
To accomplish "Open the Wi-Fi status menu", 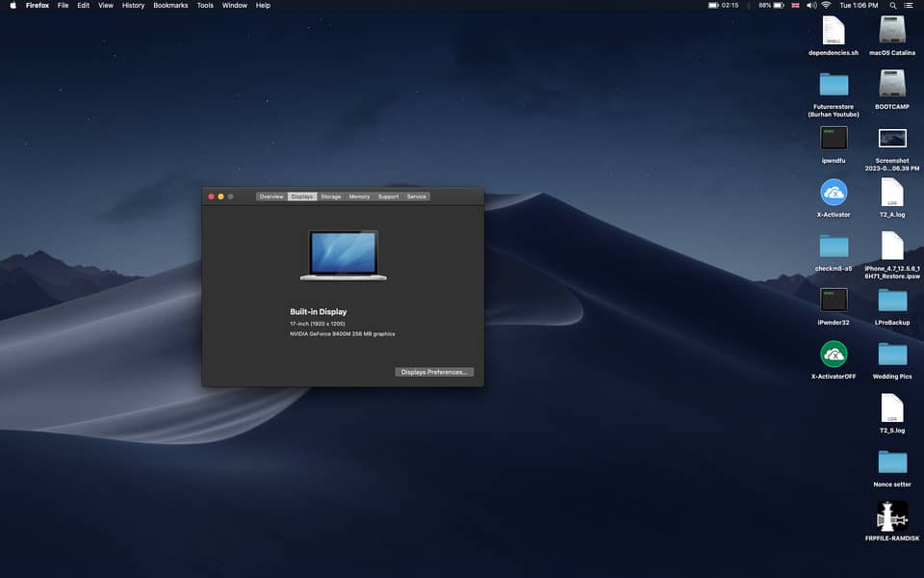I will (x=826, y=6).
